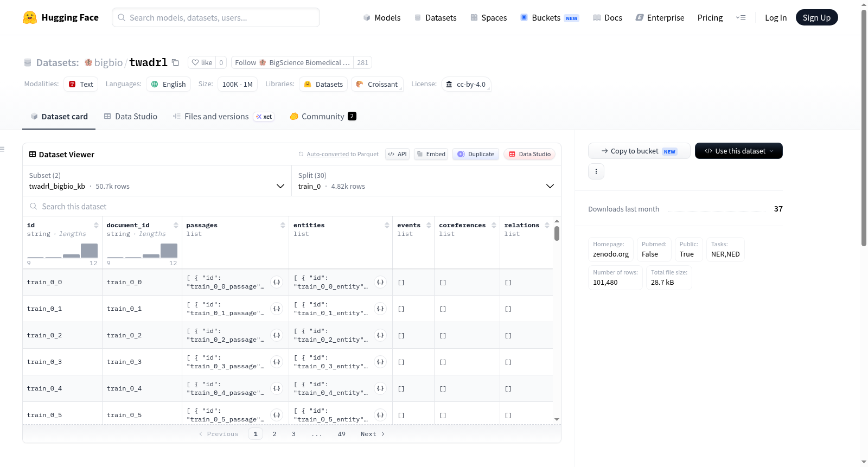Open the three-dot more options button
The width and height of the screenshot is (868, 467).
pyautogui.click(x=596, y=171)
